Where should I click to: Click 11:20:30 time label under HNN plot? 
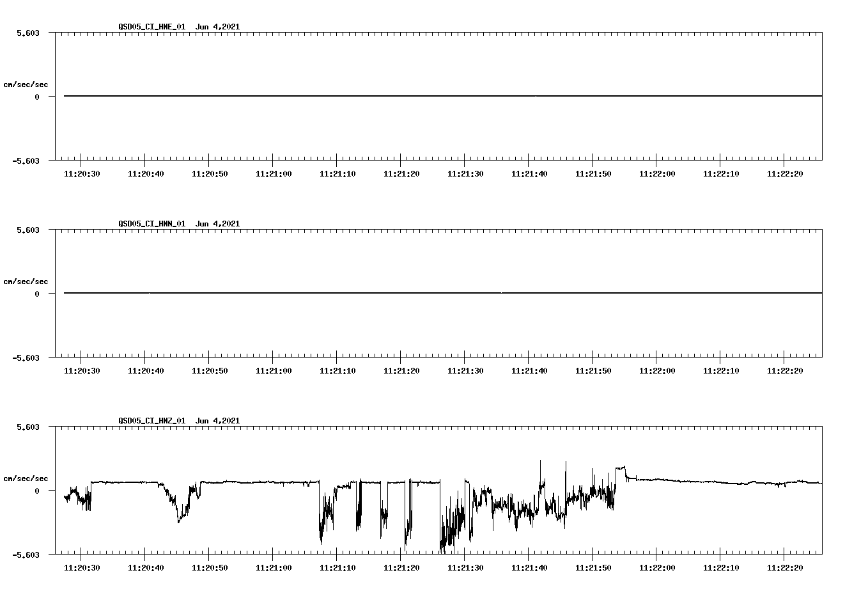click(x=82, y=371)
